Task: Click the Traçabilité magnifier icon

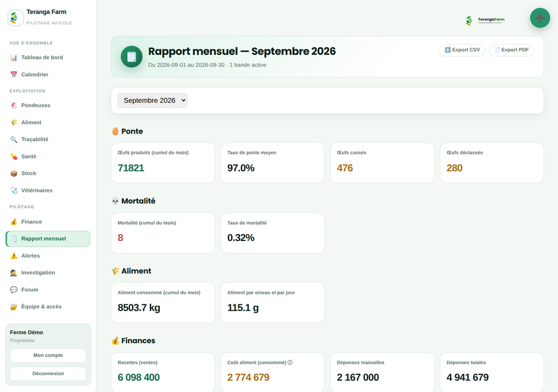Action: pos(13,139)
